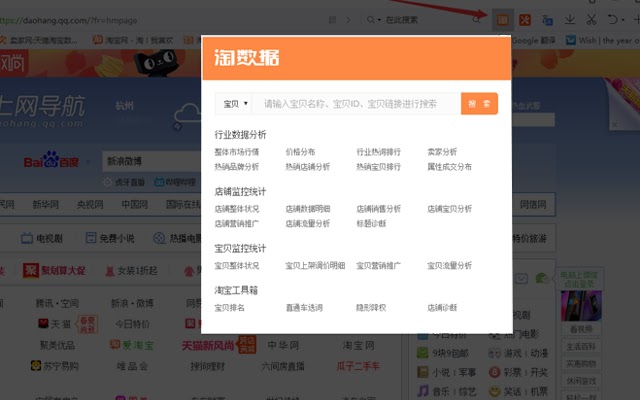Screen dimensions: 640x400
Task: Open 9块9包邮 link in right panel
Action: (x=443, y=353)
